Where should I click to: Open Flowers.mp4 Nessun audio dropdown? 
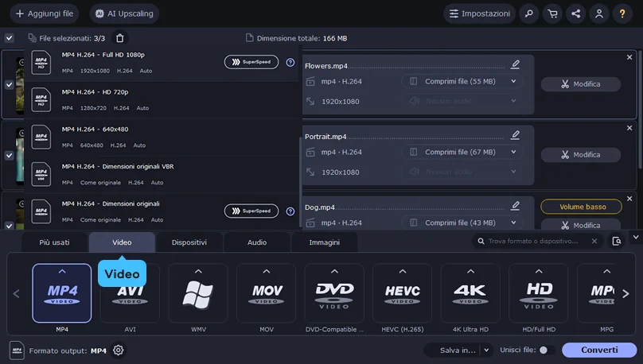point(462,101)
